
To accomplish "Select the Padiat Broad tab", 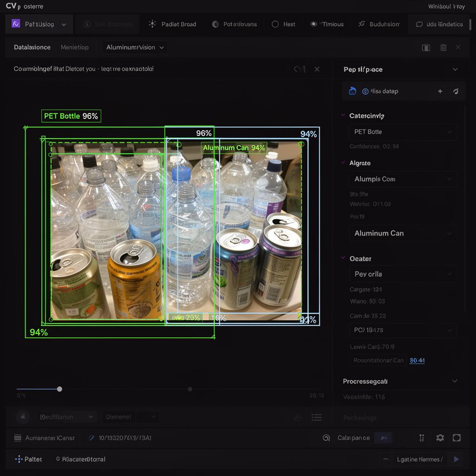I will [x=172, y=24].
